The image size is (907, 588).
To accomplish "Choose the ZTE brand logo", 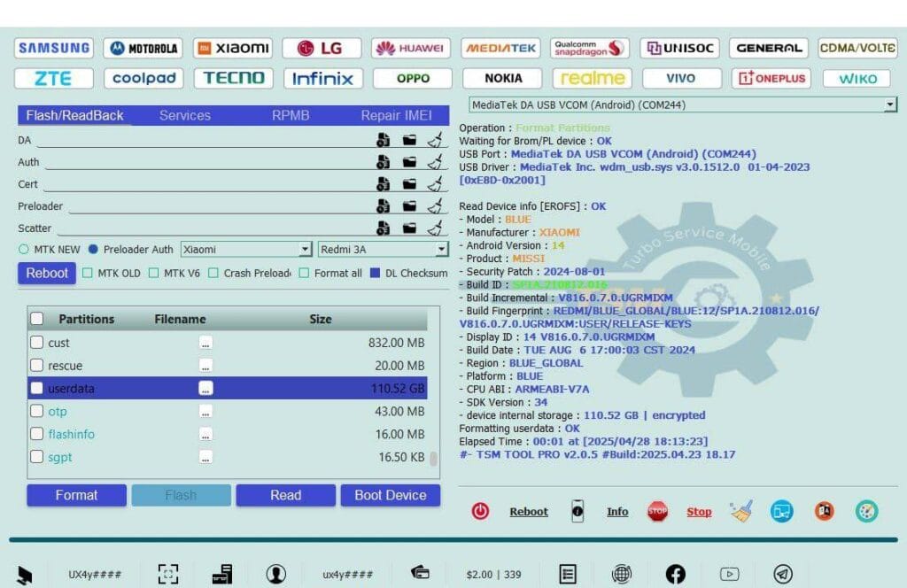I will tap(54, 78).
